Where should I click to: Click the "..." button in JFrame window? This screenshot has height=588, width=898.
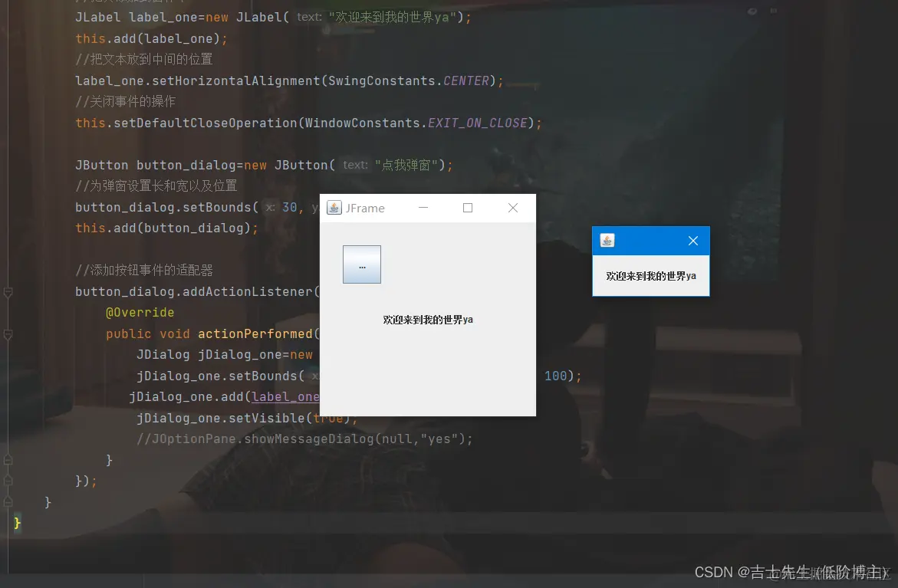(361, 264)
